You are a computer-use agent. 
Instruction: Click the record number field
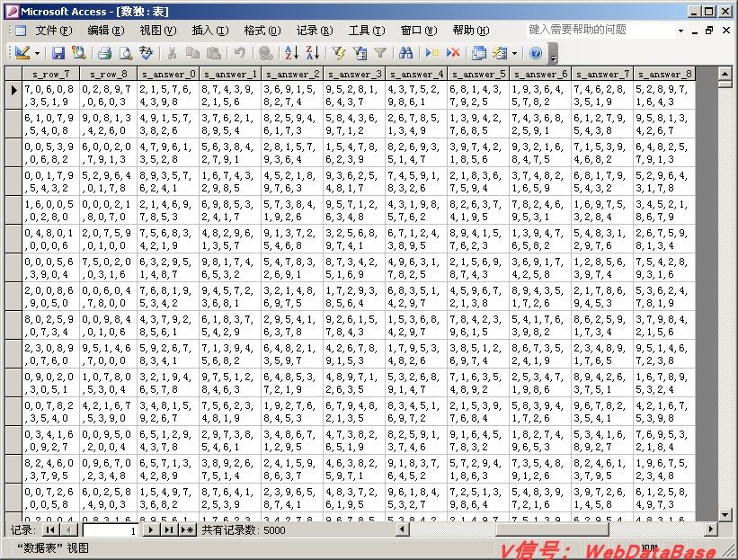(x=111, y=531)
